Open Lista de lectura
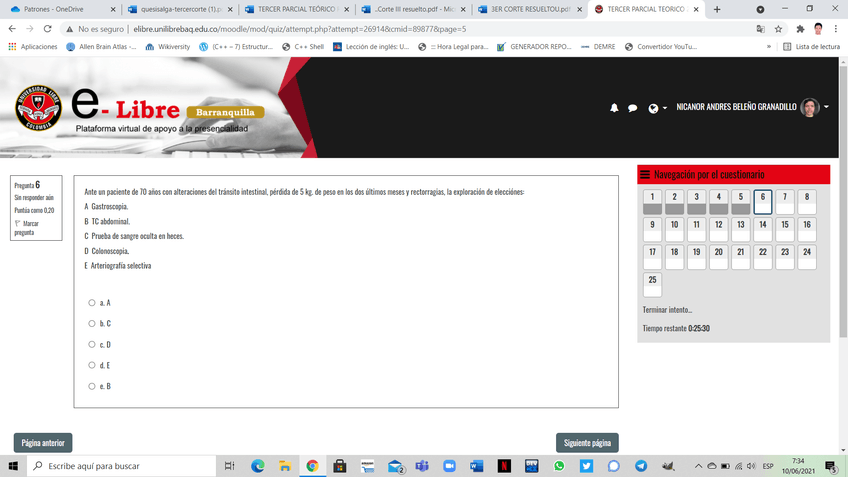The height and width of the screenshot is (477, 848). 811,47
